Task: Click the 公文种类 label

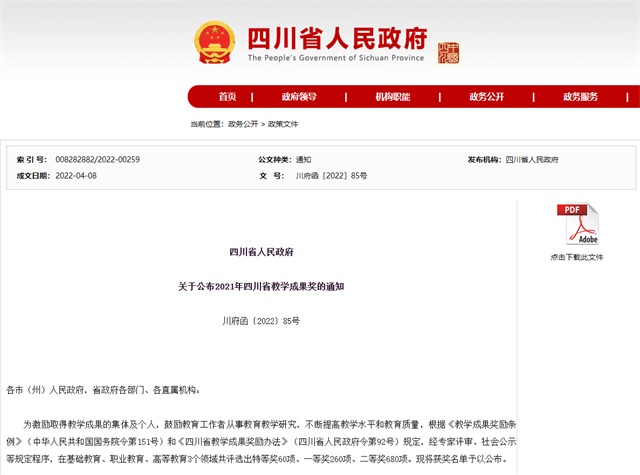Action: [x=275, y=160]
